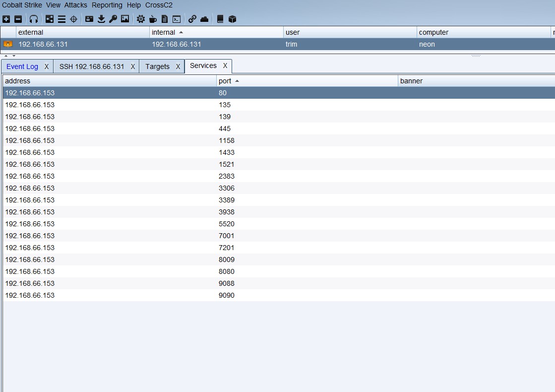Open payload generator gear icon
Image resolution: width=555 pixels, height=392 pixels.
click(140, 19)
